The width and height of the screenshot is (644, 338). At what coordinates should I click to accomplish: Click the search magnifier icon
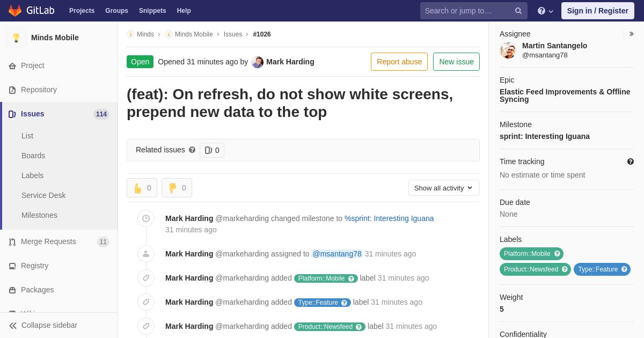518,11
